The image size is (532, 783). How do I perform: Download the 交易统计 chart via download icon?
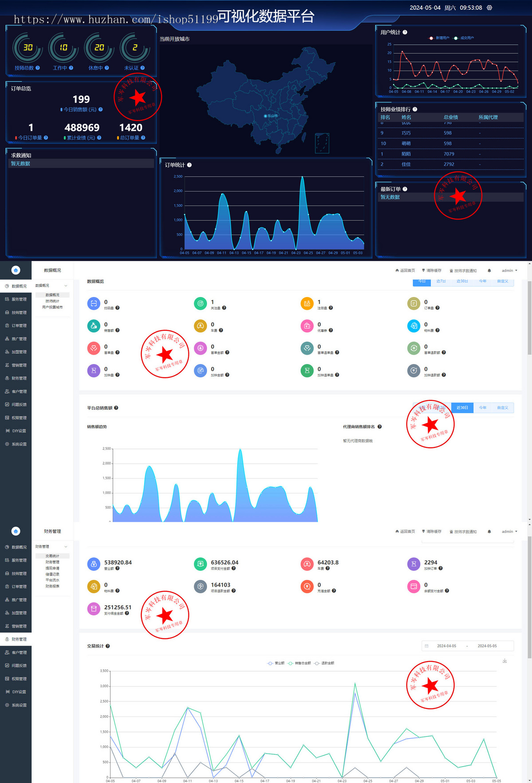pos(505,661)
